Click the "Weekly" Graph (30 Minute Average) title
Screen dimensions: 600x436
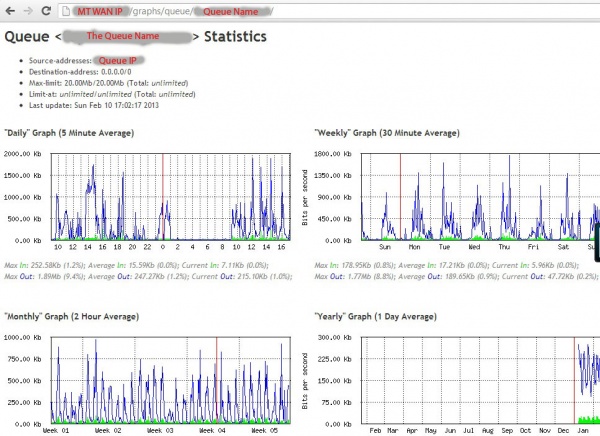[x=387, y=133]
